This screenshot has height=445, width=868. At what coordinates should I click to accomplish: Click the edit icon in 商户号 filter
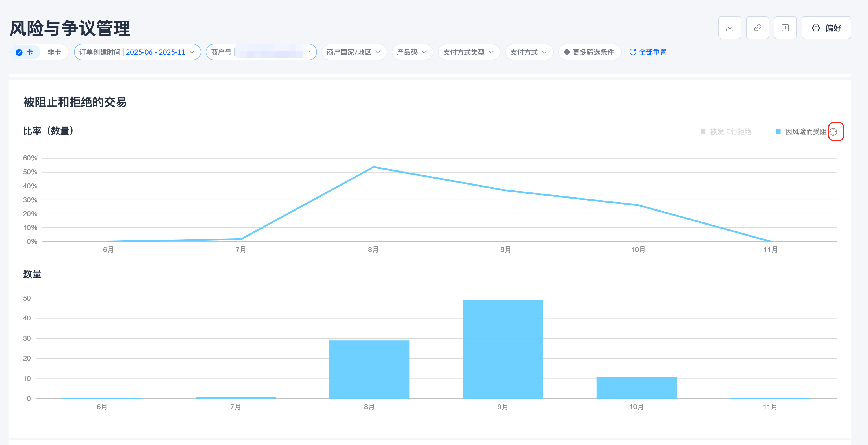click(309, 52)
